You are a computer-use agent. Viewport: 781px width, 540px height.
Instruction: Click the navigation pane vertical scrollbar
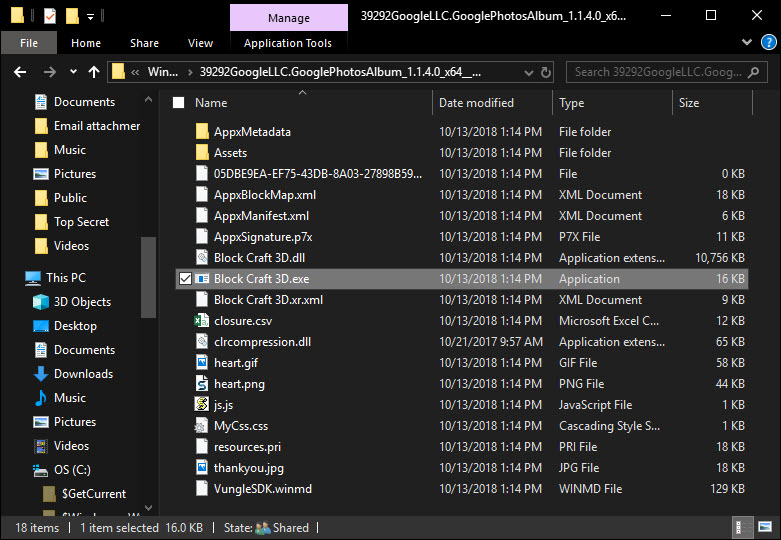point(148,277)
